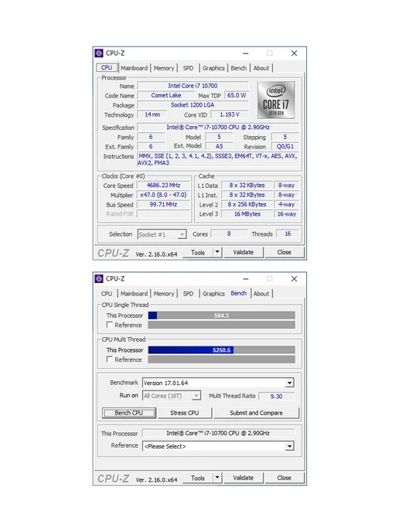Click the empty single thread Reference bar
Viewport: 399px width, 532px height.
[x=222, y=325]
